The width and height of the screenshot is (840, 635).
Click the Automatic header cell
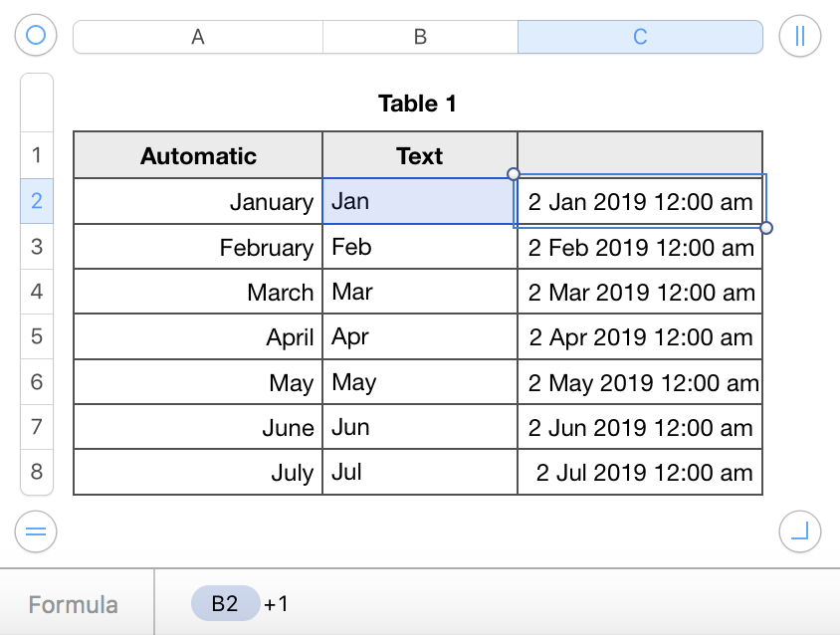click(198, 155)
